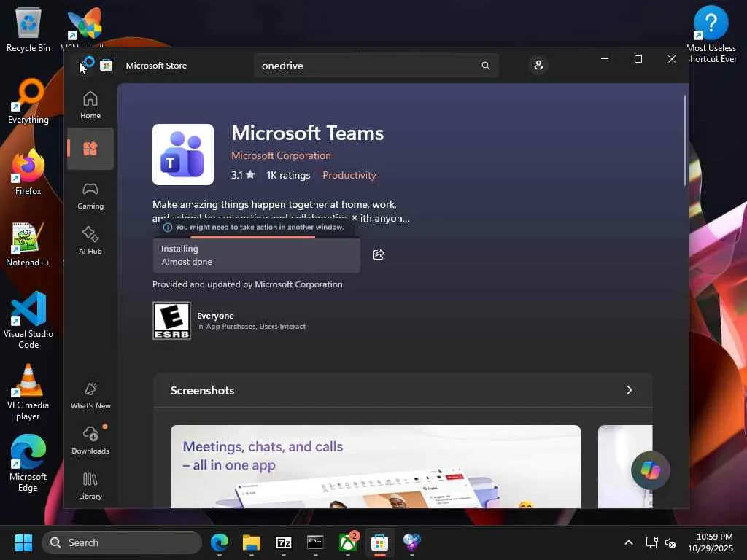This screenshot has height=560, width=747.
Task: Open Meetings, chats, and calls screenshot
Action: click(x=376, y=467)
